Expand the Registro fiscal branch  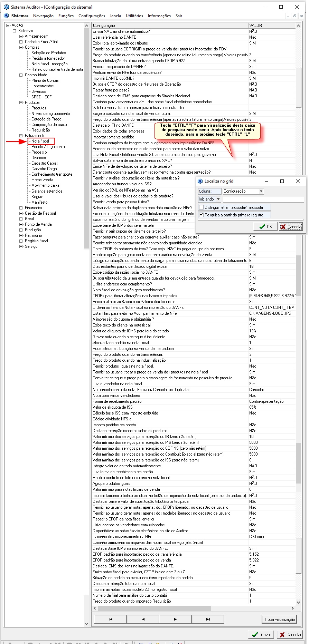21,241
